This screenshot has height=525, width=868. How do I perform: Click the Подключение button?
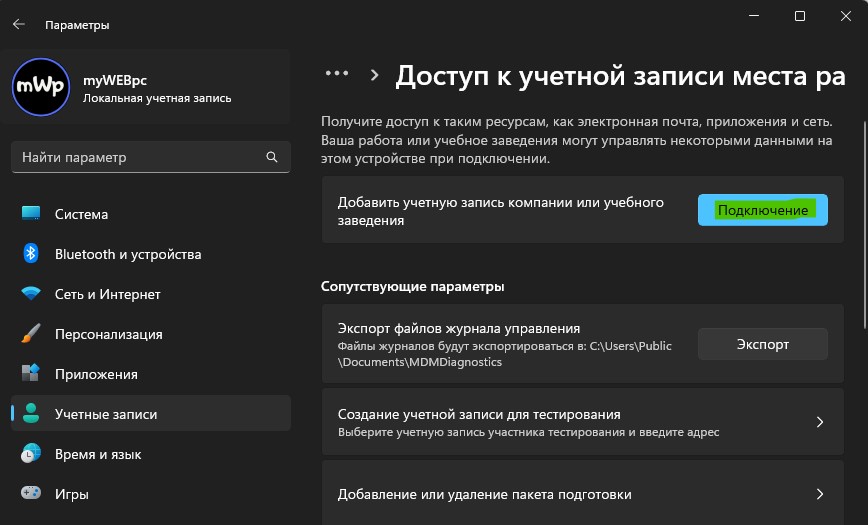tap(762, 210)
